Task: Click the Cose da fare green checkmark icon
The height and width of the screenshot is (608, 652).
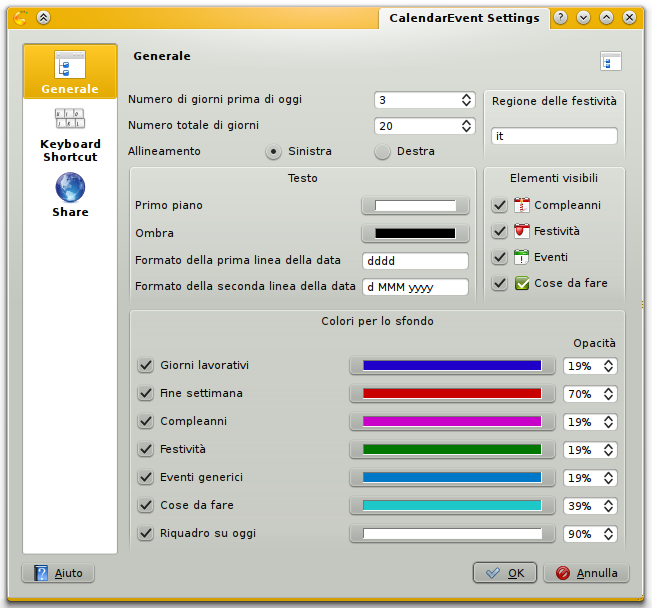Action: point(522,283)
